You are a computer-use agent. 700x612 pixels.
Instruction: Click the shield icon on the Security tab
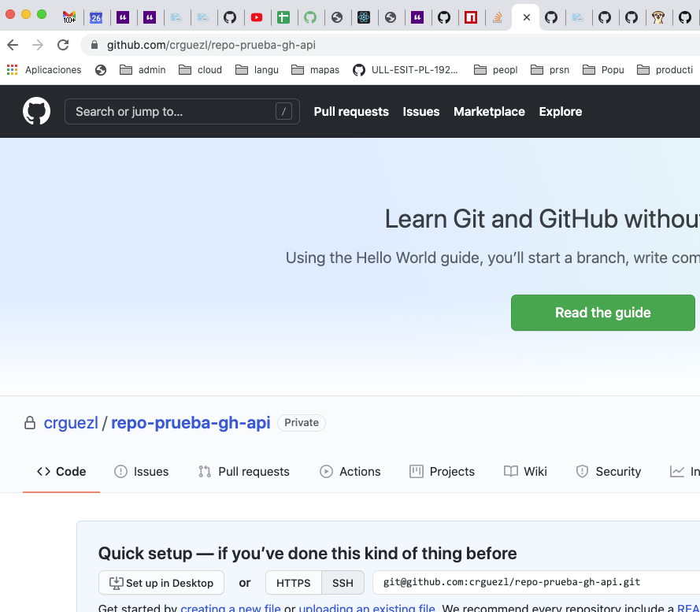[583, 471]
